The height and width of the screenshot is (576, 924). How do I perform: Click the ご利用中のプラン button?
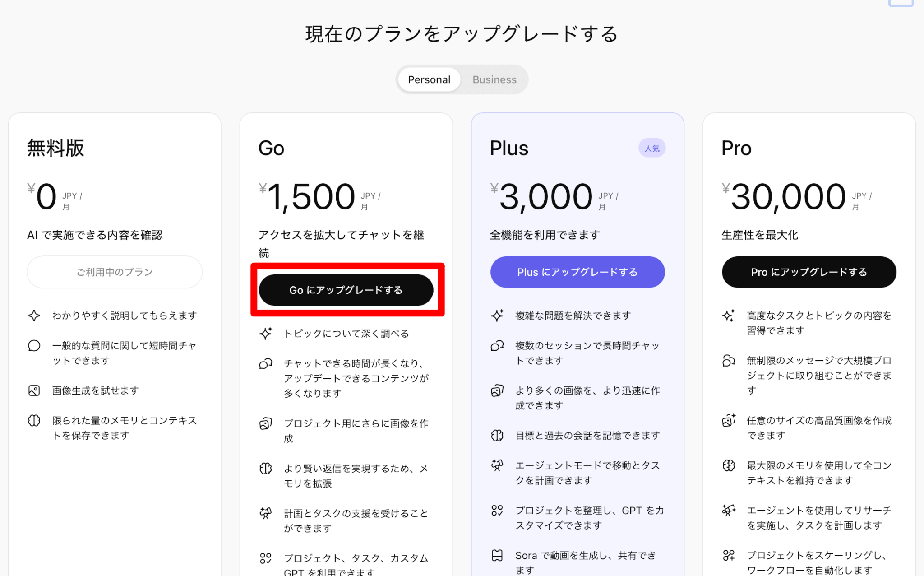point(115,272)
